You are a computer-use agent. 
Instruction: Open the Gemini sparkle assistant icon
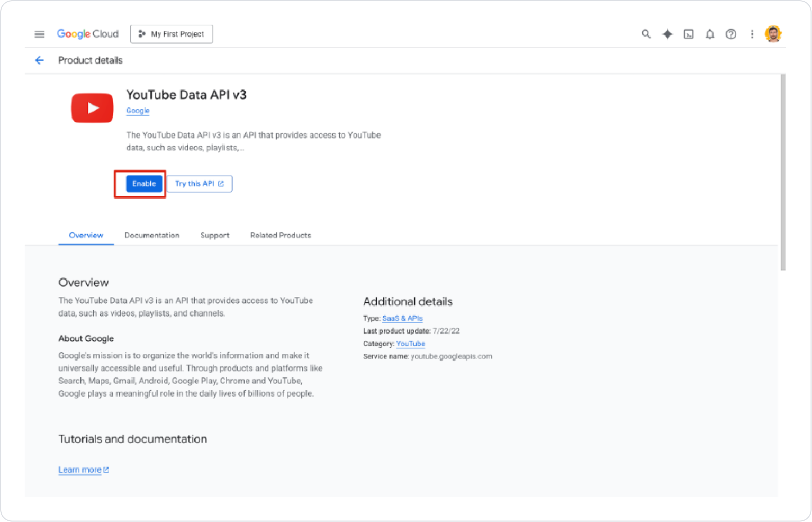pos(667,34)
